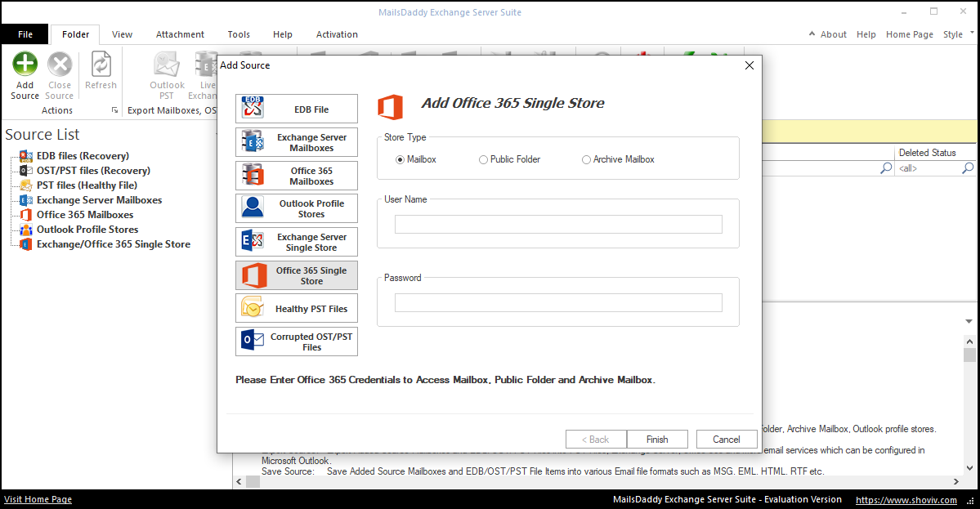
Task: Switch to the View tab
Action: pos(122,34)
